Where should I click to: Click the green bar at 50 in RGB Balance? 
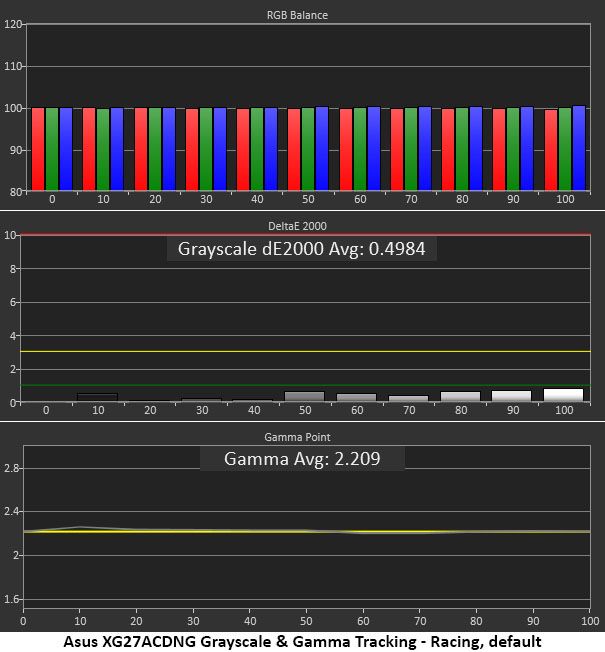[308, 149]
